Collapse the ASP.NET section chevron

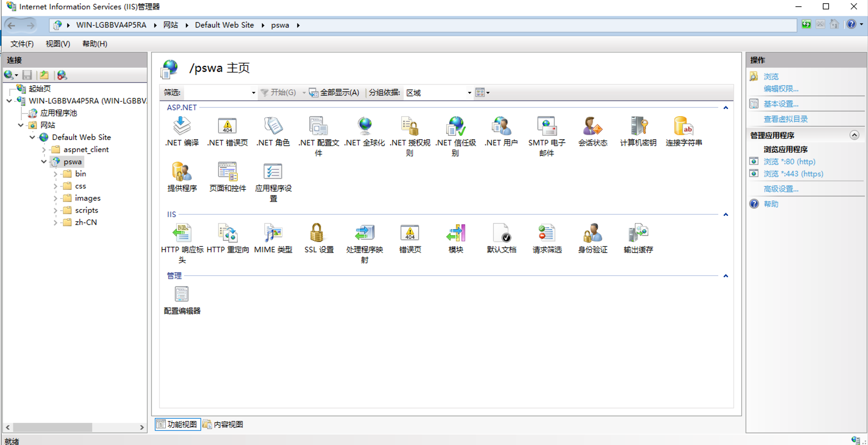(x=726, y=107)
